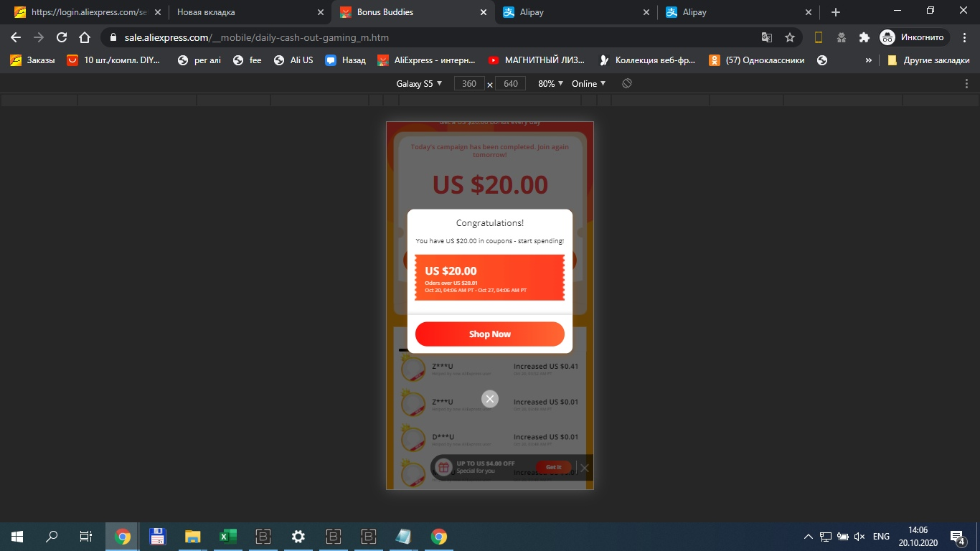Image resolution: width=980 pixels, height=551 pixels.
Task: Click the Shop Now button
Action: pyautogui.click(x=490, y=334)
